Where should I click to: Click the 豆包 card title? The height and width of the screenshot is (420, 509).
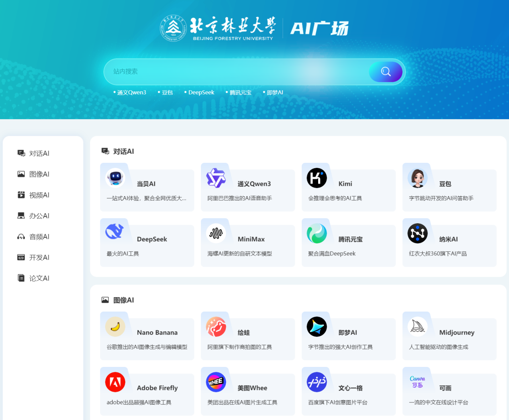click(x=446, y=184)
